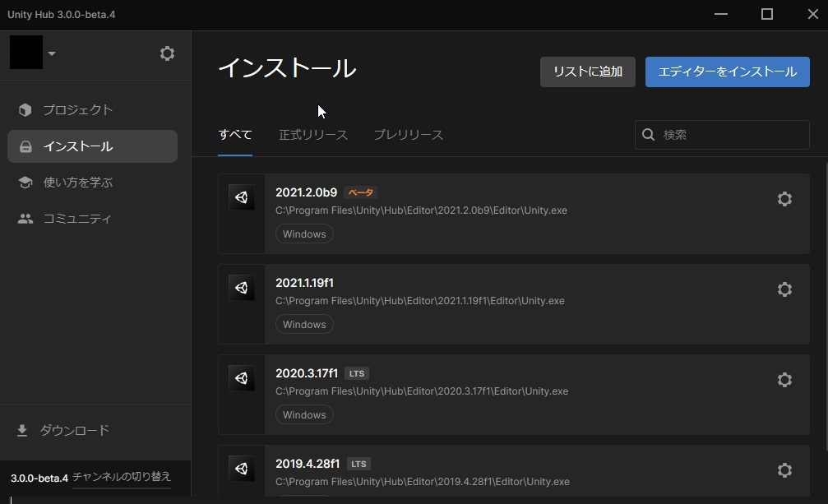Switch to the すべて tab

tap(235, 135)
